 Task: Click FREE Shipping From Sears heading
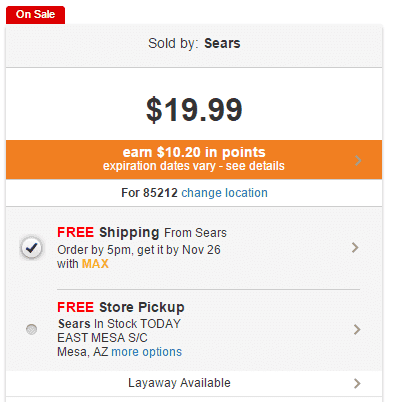(142, 232)
